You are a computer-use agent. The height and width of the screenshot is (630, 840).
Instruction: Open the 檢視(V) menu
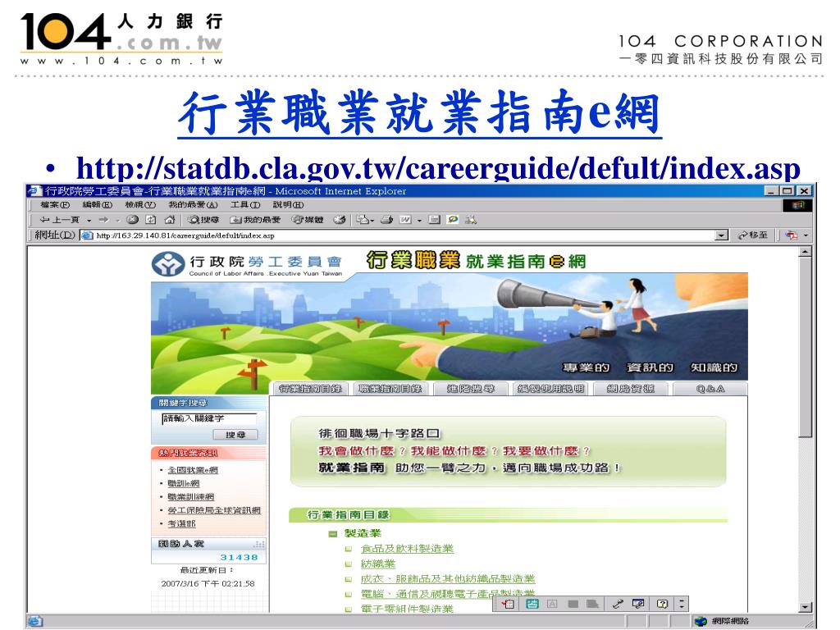coord(139,204)
